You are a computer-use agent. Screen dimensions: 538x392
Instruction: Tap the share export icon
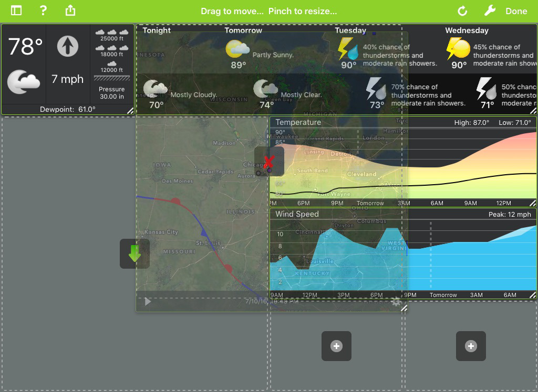coord(70,10)
